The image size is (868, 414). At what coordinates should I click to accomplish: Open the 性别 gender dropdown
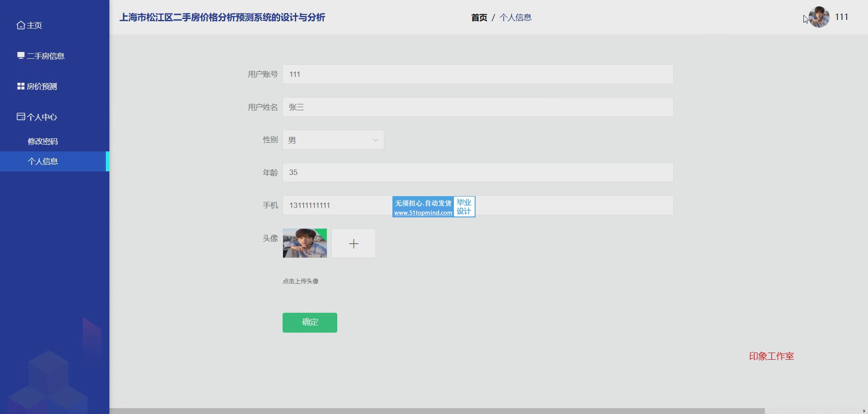pyautogui.click(x=333, y=140)
